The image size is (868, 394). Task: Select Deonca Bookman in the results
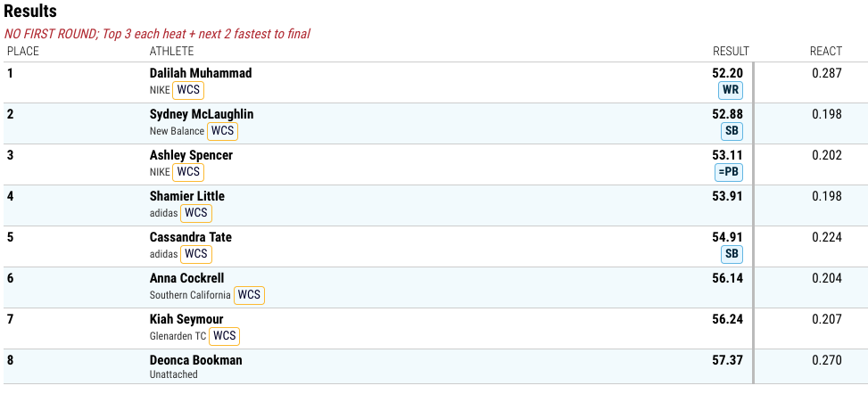[195, 360]
